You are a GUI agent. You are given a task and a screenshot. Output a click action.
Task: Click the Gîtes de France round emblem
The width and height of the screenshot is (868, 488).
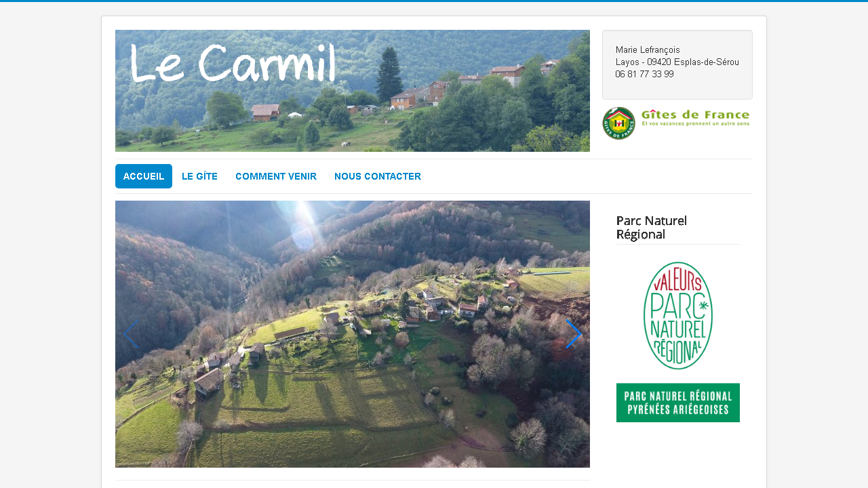[x=618, y=123]
